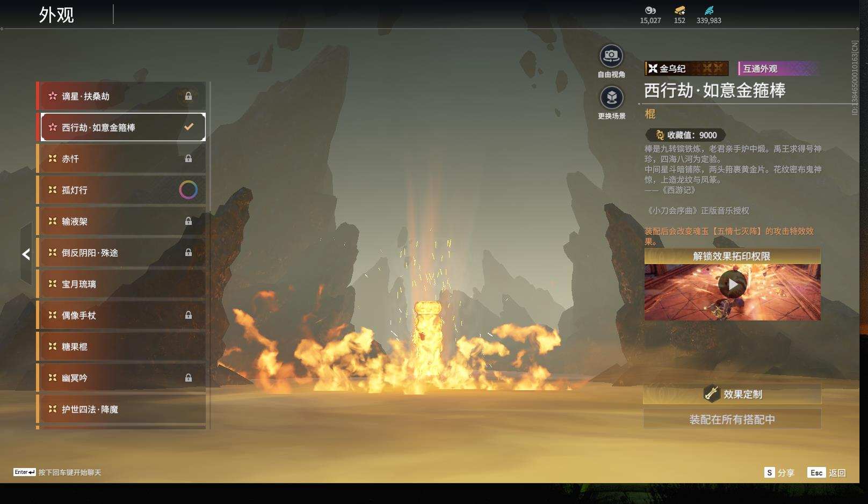
Task: Click the equipped checkmark on 西行劫·如意金箍棒
Action: tap(189, 127)
